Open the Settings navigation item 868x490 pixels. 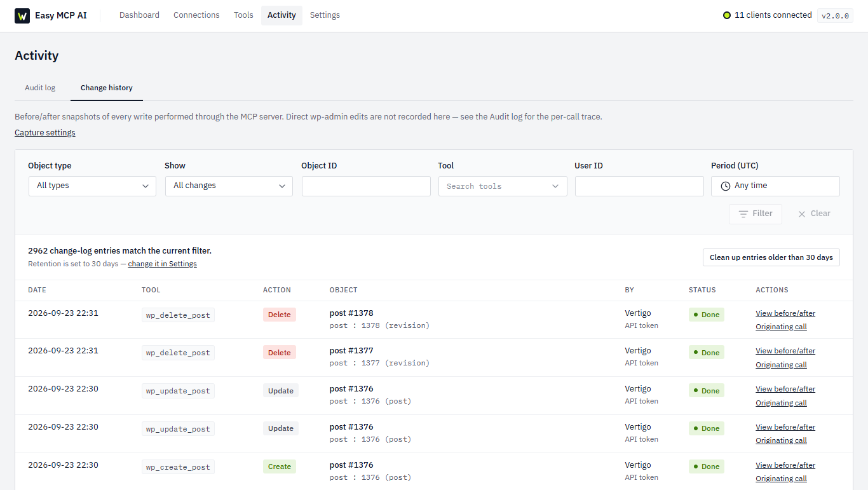325,15
